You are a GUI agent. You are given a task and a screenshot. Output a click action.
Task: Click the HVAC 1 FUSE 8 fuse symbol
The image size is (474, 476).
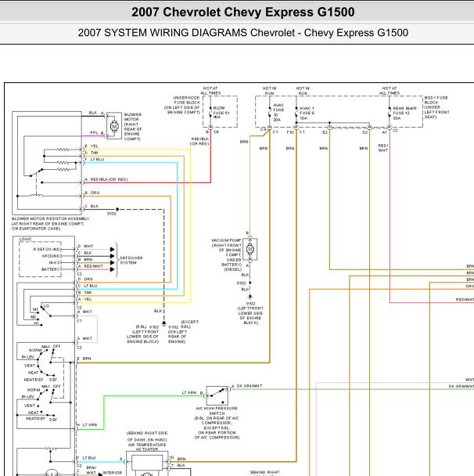[296, 113]
